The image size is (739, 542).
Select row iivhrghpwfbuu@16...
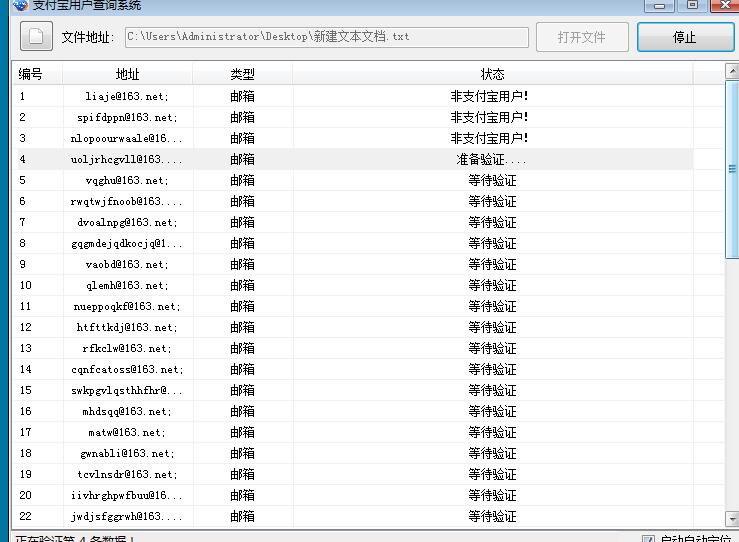(x=353, y=495)
